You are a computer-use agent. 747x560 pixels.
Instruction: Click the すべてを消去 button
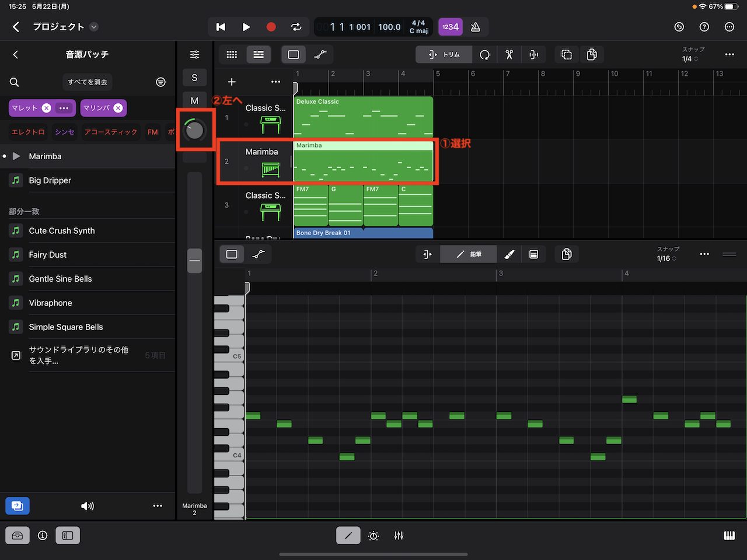click(x=88, y=82)
